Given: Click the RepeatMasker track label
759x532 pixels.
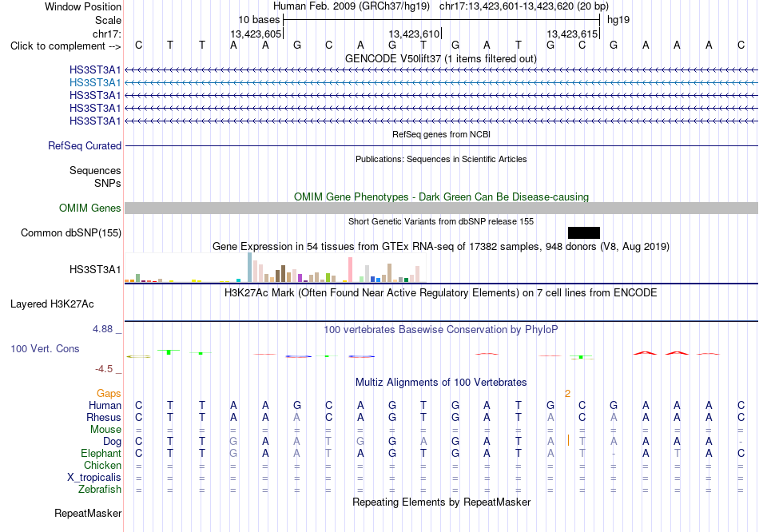Looking at the screenshot, I should 88,513.
